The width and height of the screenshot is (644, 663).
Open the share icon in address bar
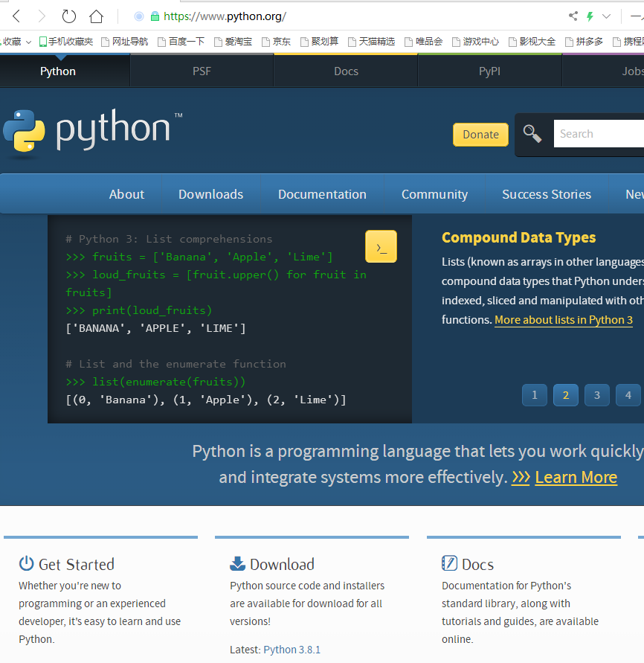coord(573,16)
